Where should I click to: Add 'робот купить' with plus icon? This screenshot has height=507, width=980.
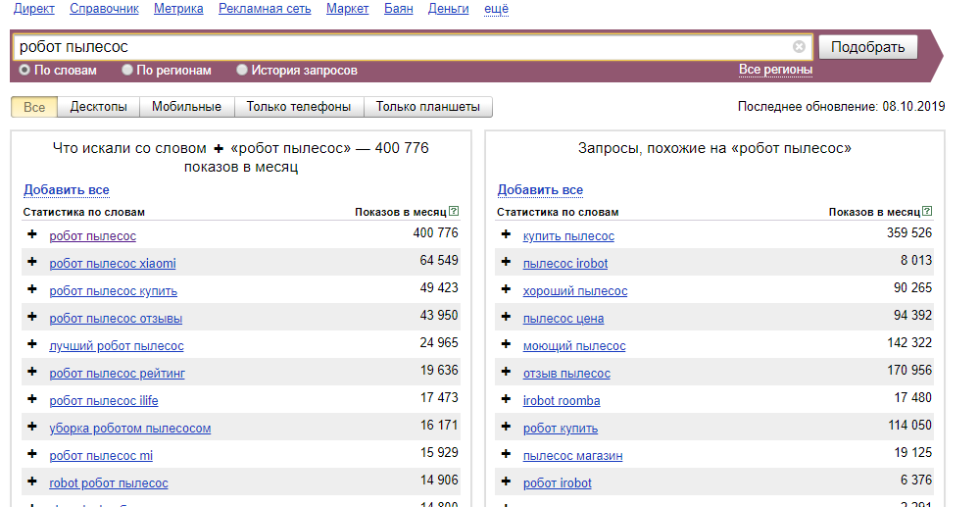pyautogui.click(x=507, y=427)
